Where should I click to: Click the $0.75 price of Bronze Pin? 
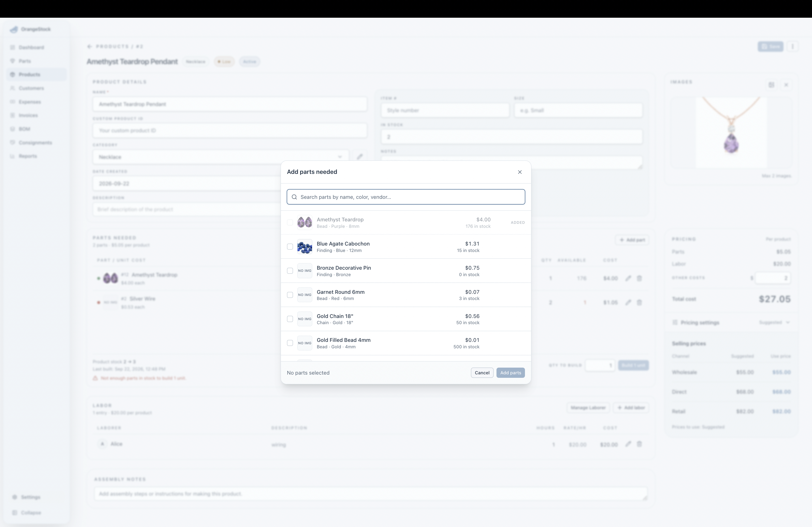[x=472, y=268]
